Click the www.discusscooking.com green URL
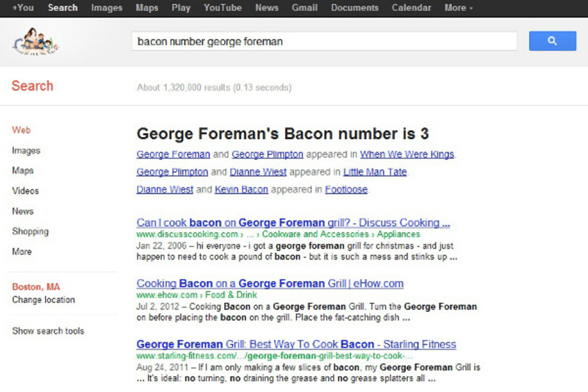 187,234
